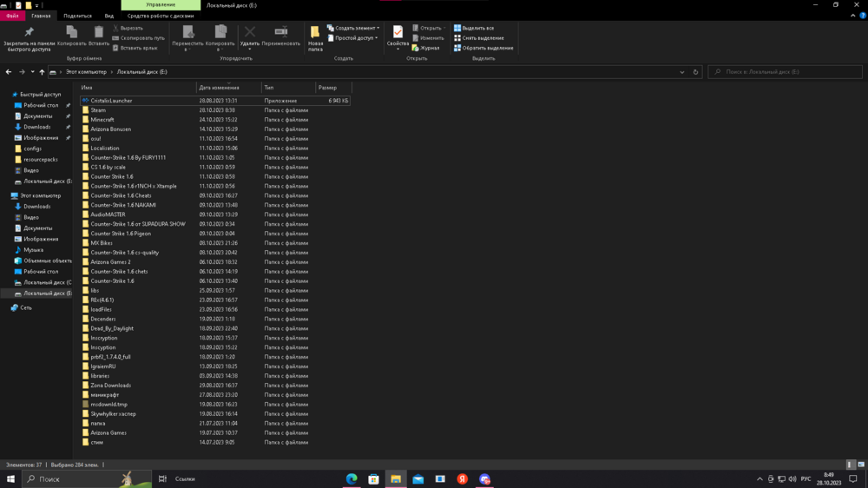Open the Windows Start menu
This screenshot has height=488, width=868.
point(10,478)
